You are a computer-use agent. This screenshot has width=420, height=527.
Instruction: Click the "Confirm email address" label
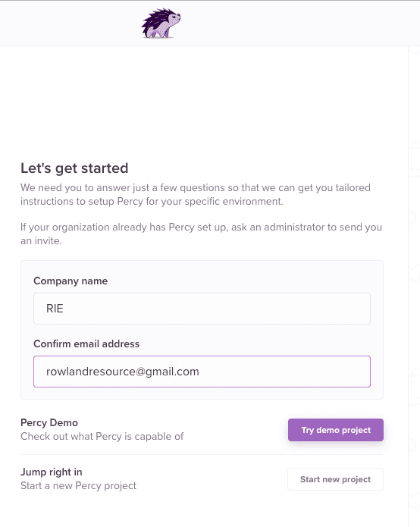[86, 343]
